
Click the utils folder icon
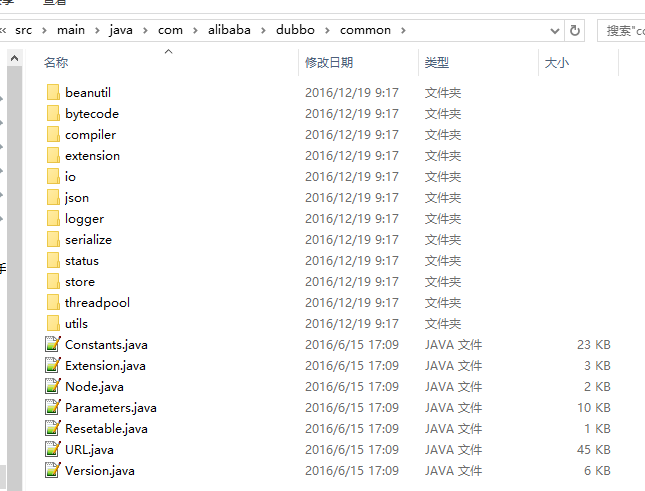[53, 323]
